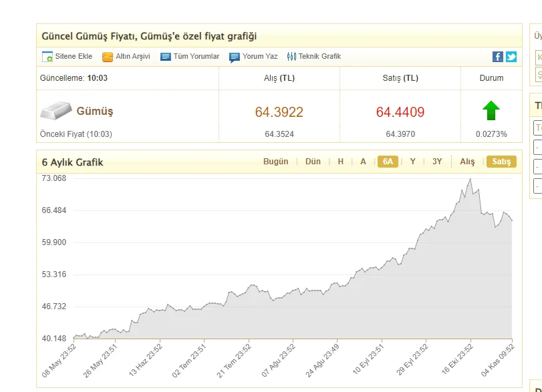Switch chart to Alış price

tap(467, 162)
